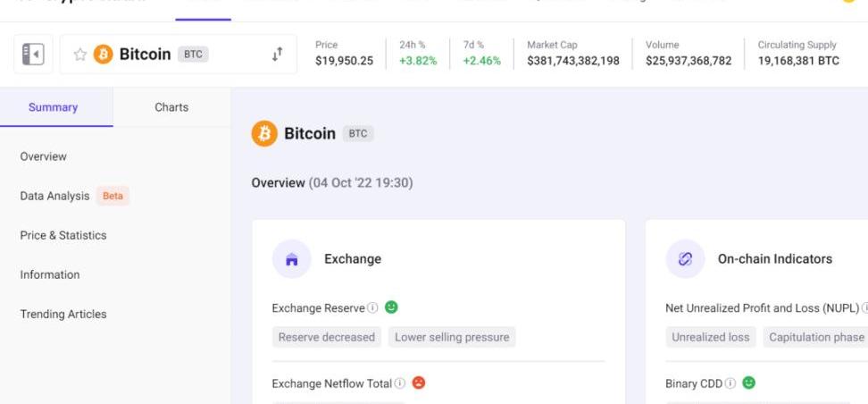Open Data Analysis Beta section

tap(74, 196)
